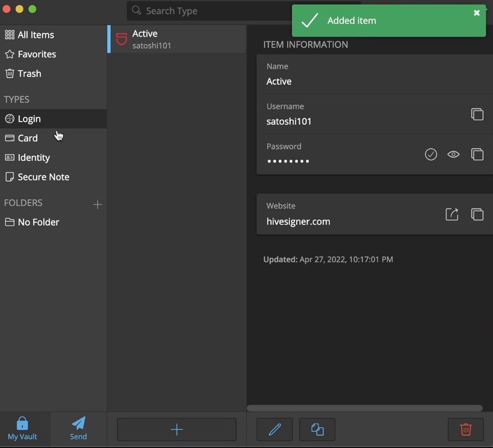
Task: Add a new folder
Action: click(x=98, y=204)
